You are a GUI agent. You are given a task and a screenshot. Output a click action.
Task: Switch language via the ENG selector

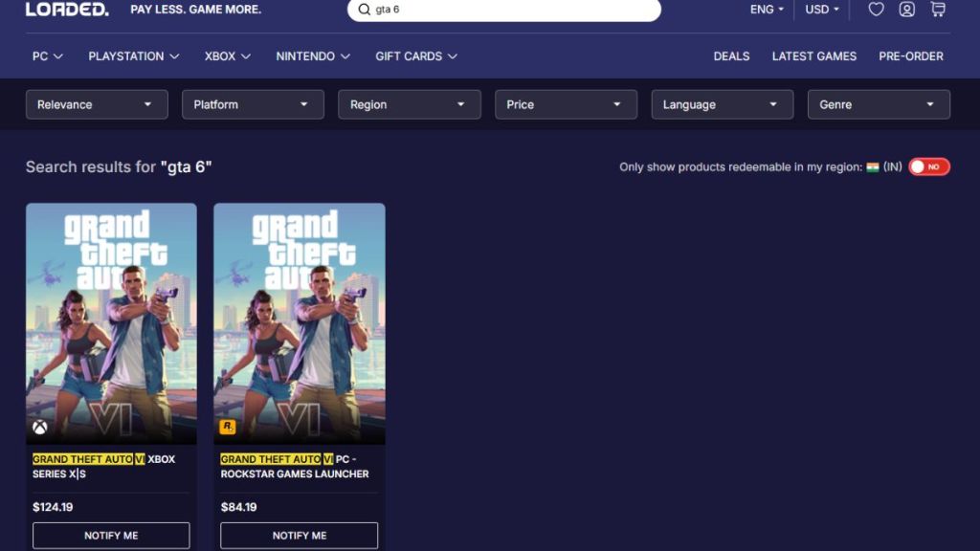[765, 10]
